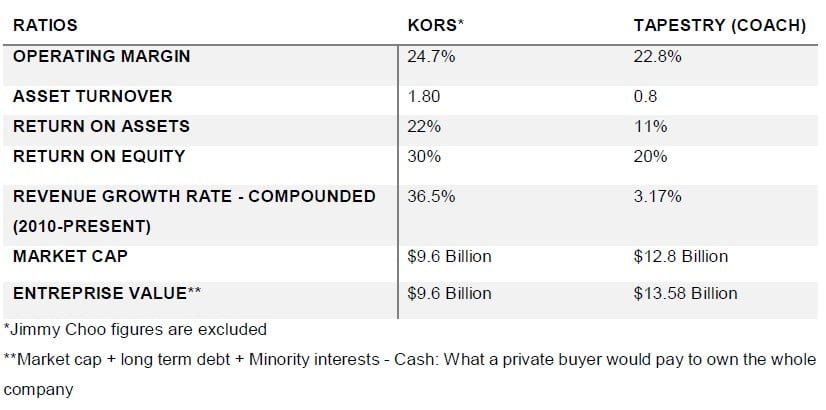
Task: Click the 36.5% revenue growth cell
Action: 431,196
